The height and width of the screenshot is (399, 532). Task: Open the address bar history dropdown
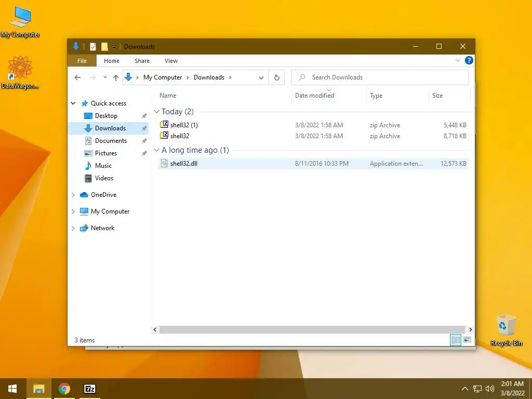click(x=261, y=78)
